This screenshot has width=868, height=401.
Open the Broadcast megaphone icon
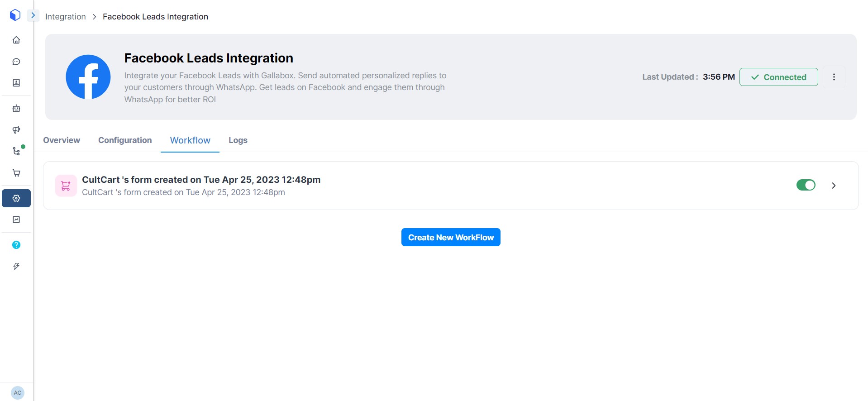click(16, 130)
